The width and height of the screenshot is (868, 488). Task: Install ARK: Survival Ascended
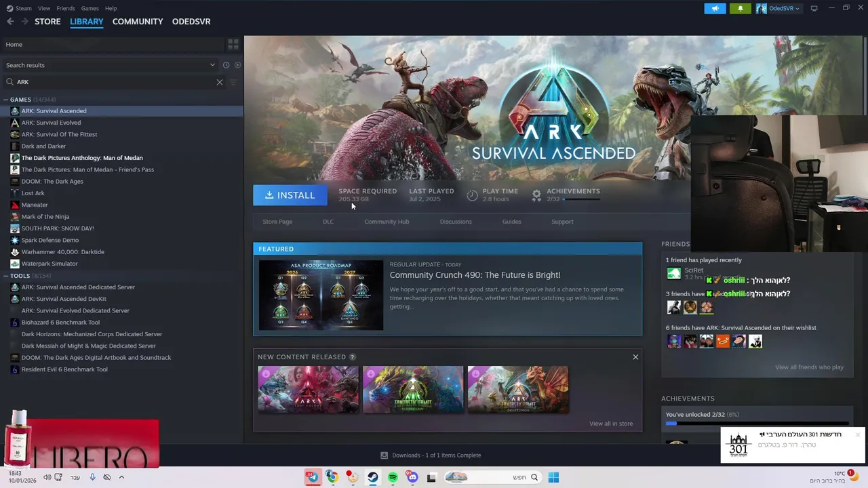pos(290,195)
